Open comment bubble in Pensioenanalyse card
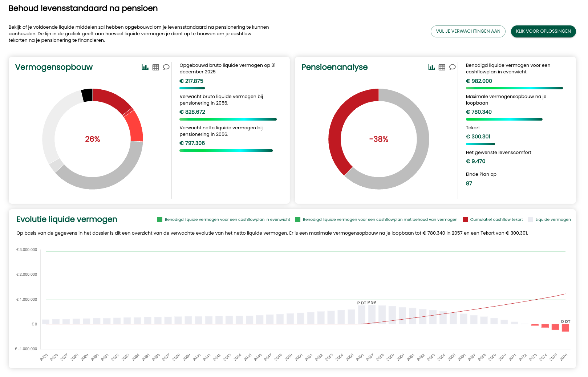The image size is (588, 377). click(453, 67)
